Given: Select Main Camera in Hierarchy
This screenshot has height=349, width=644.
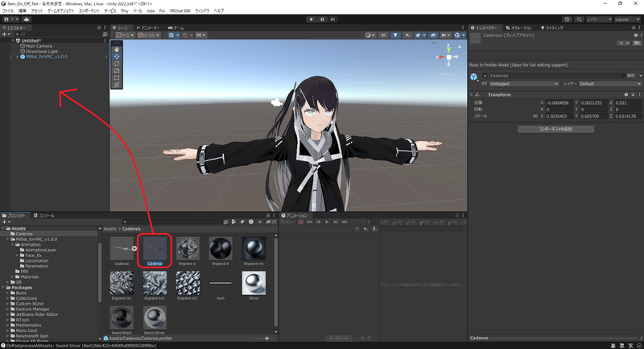Looking at the screenshot, I should [39, 46].
